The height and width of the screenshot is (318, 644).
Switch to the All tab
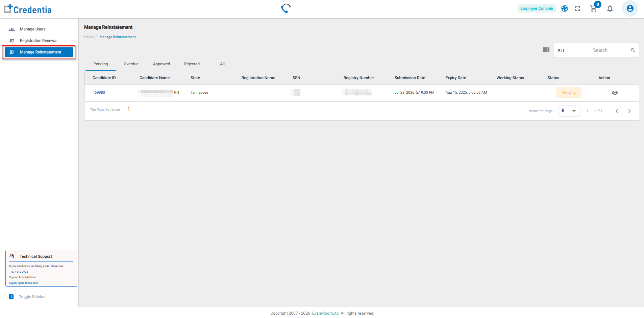222,64
